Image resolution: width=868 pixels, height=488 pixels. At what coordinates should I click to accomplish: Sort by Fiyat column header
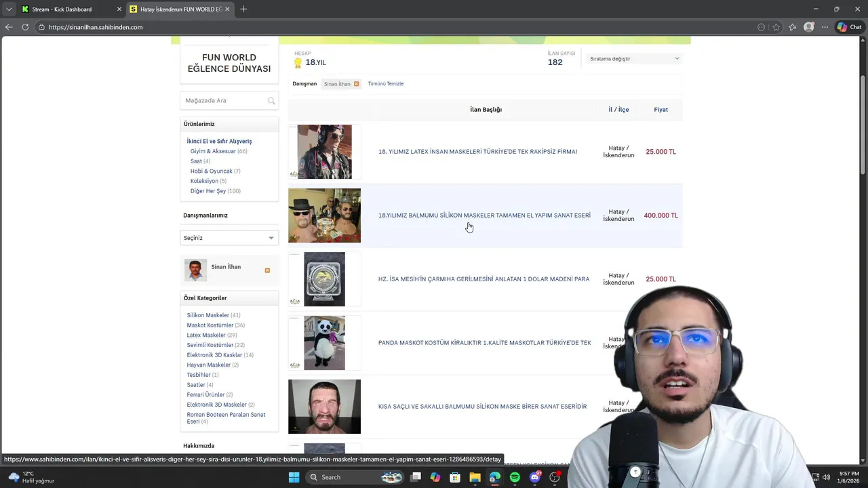click(x=660, y=110)
